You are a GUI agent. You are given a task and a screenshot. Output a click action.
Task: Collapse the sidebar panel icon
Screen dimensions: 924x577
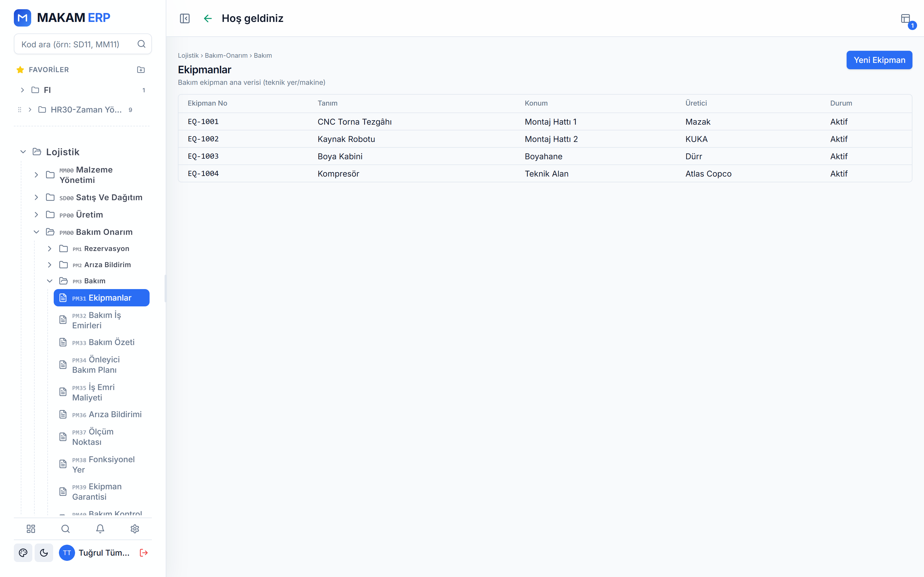[185, 18]
